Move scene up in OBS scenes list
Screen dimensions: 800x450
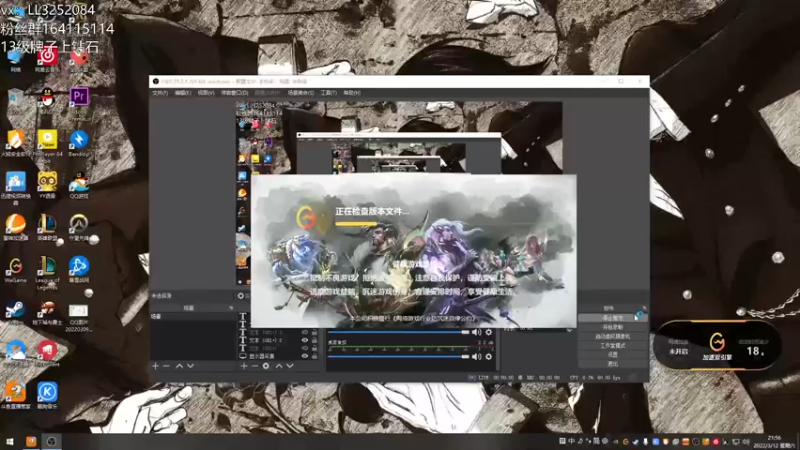click(179, 366)
